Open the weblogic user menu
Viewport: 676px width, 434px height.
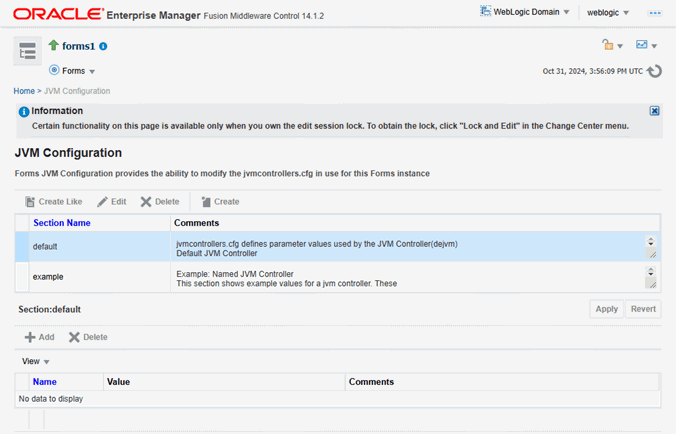point(608,12)
